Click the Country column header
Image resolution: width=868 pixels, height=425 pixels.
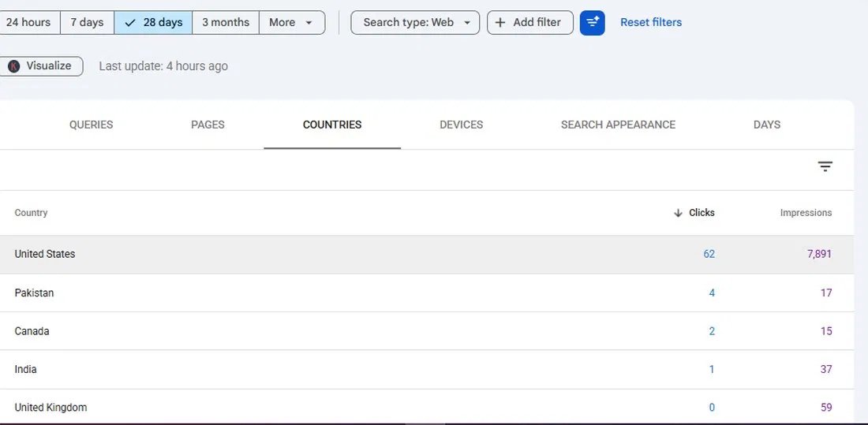pos(31,213)
